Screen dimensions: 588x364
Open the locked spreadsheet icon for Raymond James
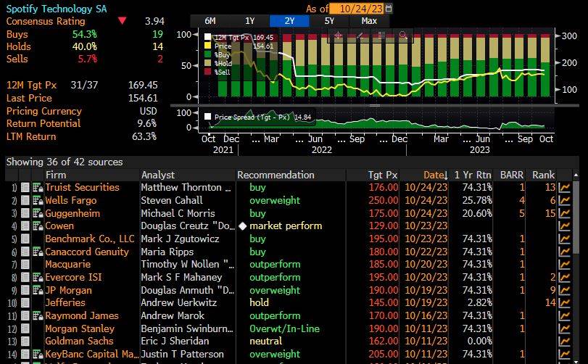tap(38, 315)
